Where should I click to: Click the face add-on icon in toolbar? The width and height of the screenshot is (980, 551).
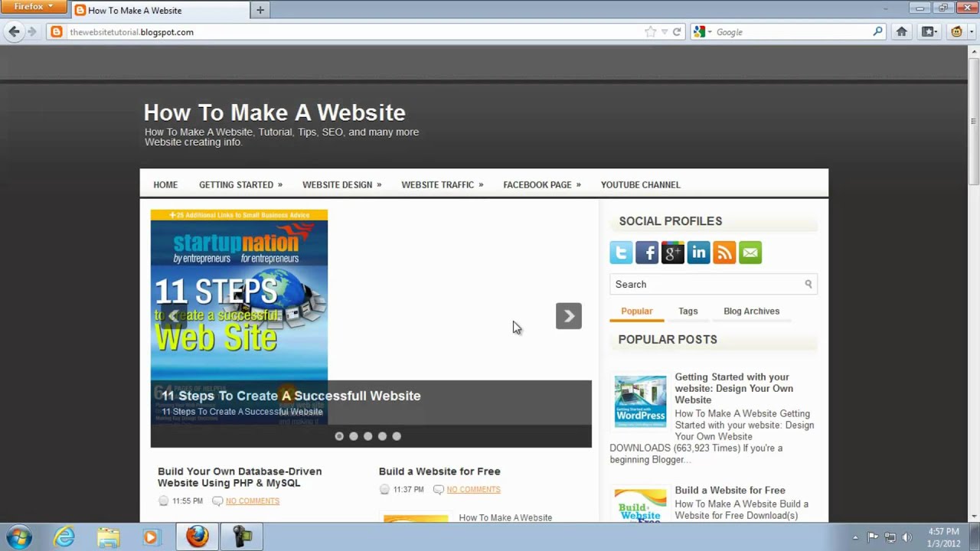pyautogui.click(x=956, y=32)
